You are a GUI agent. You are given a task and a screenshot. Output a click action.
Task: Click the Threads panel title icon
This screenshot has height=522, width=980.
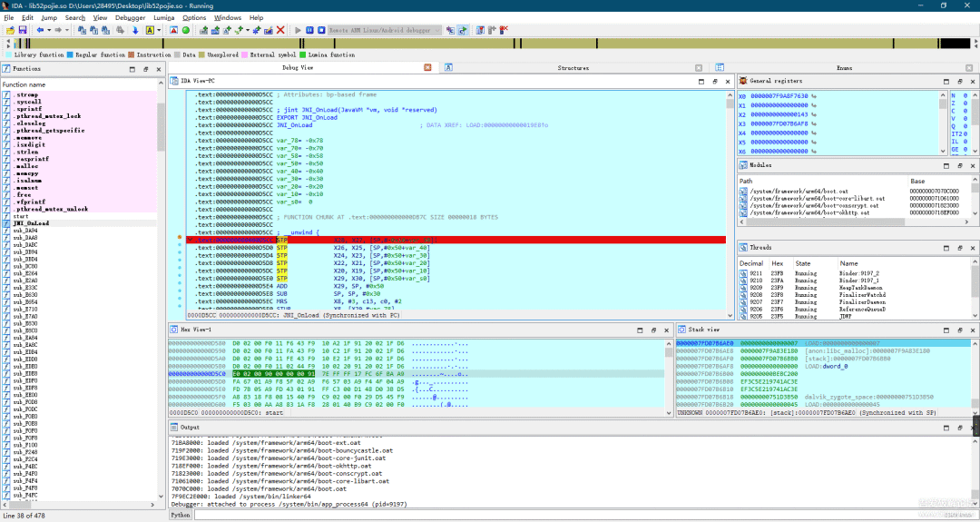(x=743, y=248)
